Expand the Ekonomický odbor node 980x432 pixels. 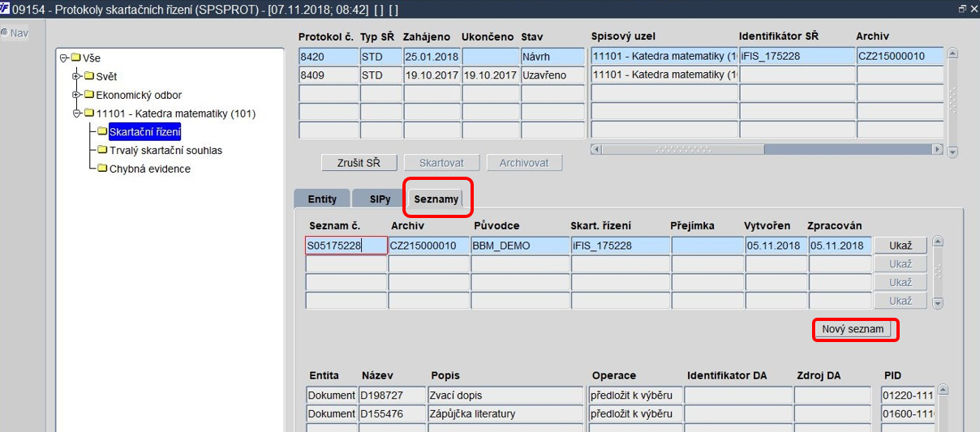pyautogui.click(x=77, y=95)
